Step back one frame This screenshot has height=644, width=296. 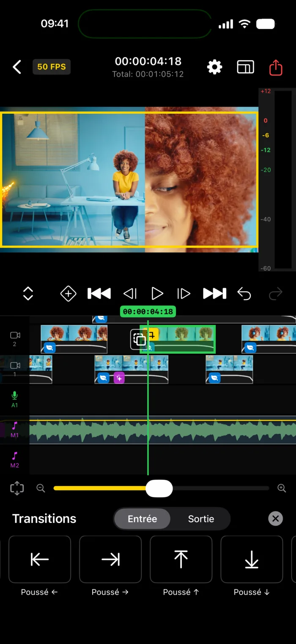130,294
